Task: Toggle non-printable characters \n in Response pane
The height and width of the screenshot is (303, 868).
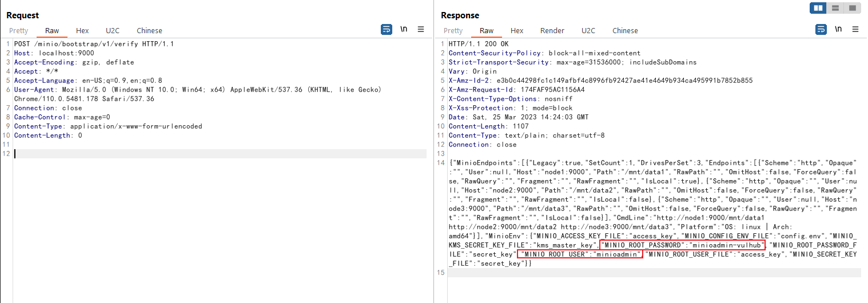Action: tap(838, 29)
